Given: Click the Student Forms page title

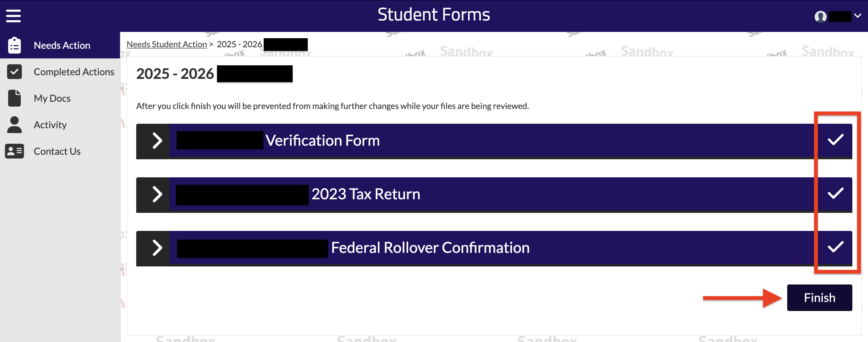Looking at the screenshot, I should [x=434, y=14].
